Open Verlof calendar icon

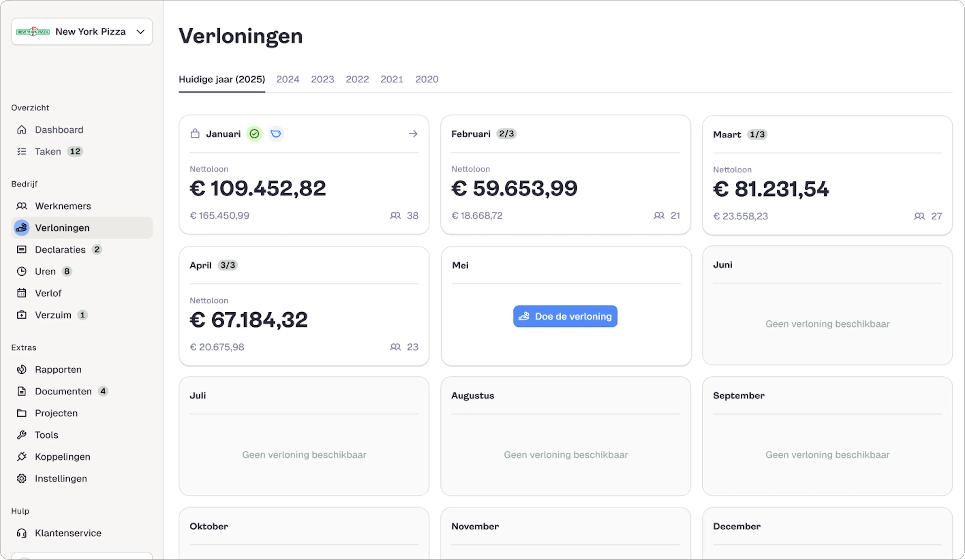point(22,293)
